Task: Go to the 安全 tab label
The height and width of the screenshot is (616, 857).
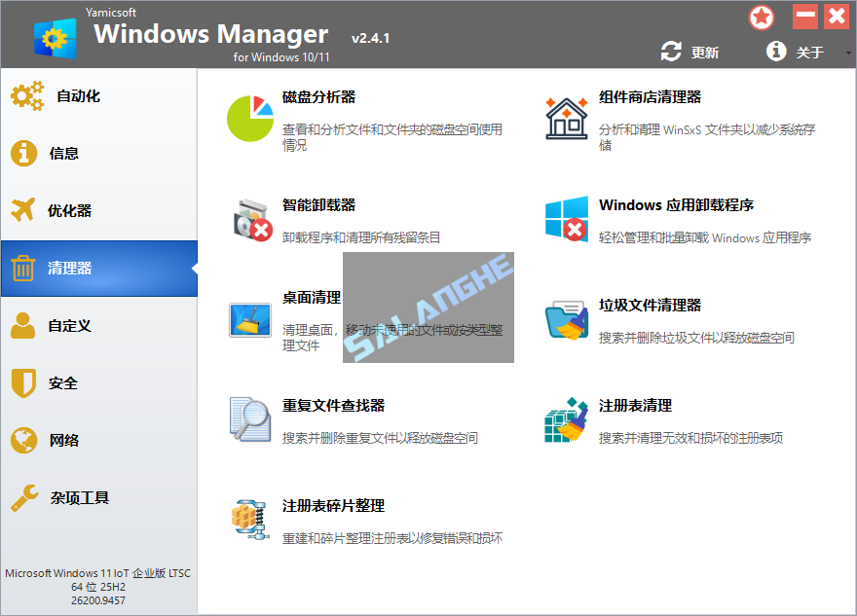Action: coord(63,382)
